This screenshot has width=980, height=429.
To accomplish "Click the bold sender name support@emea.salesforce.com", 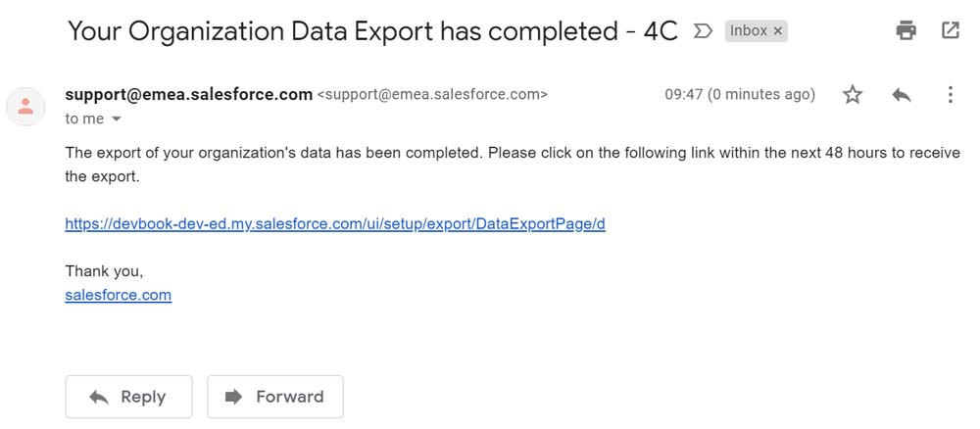I will click(188, 95).
